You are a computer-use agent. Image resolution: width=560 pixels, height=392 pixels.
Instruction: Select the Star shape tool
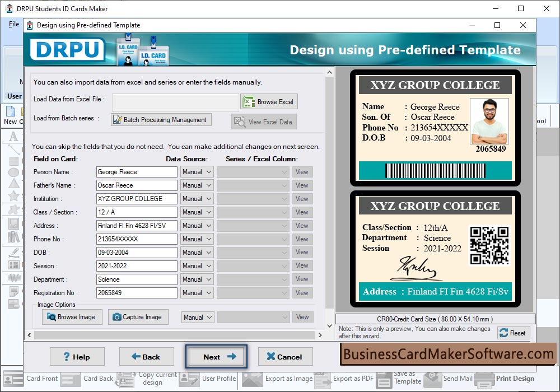click(13, 195)
